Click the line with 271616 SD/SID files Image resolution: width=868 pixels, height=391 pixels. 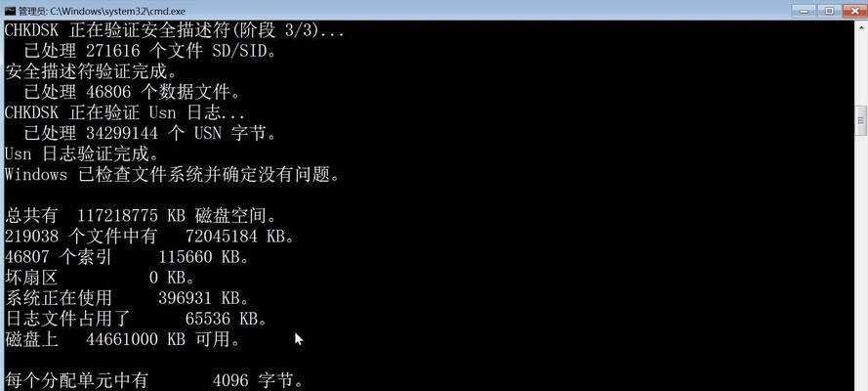coord(149,52)
